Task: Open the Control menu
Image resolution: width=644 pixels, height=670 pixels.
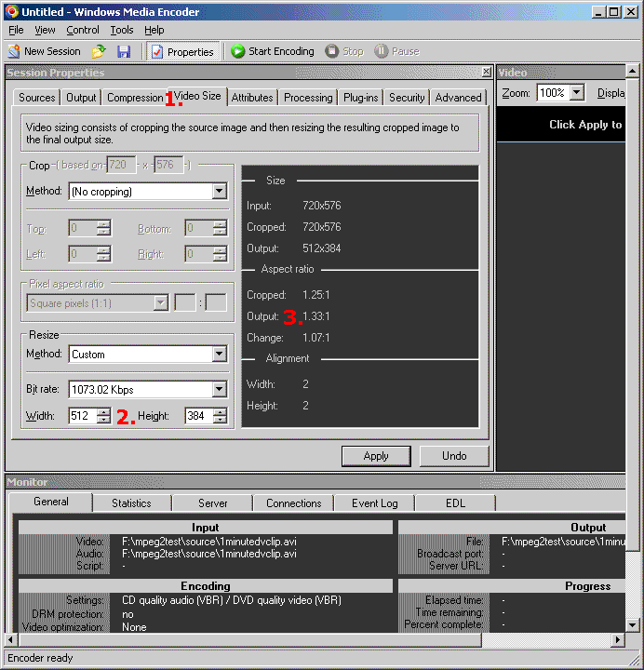Action: 83,30
